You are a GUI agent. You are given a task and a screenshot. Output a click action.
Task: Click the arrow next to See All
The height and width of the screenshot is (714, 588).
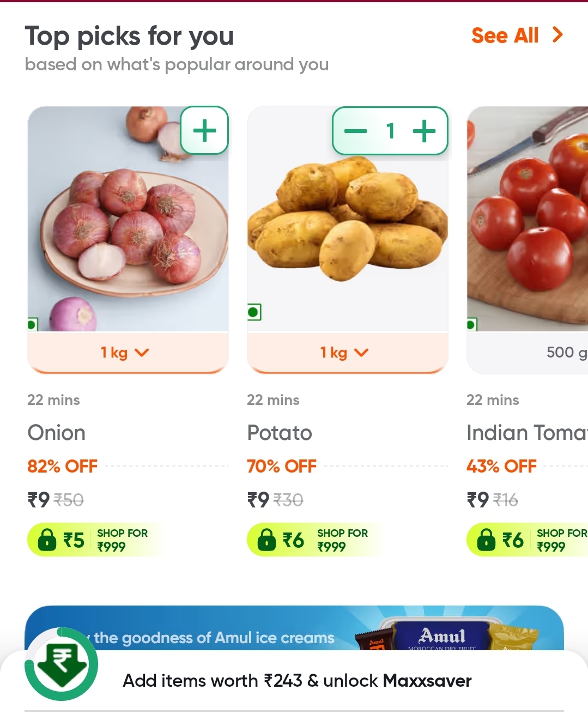557,35
